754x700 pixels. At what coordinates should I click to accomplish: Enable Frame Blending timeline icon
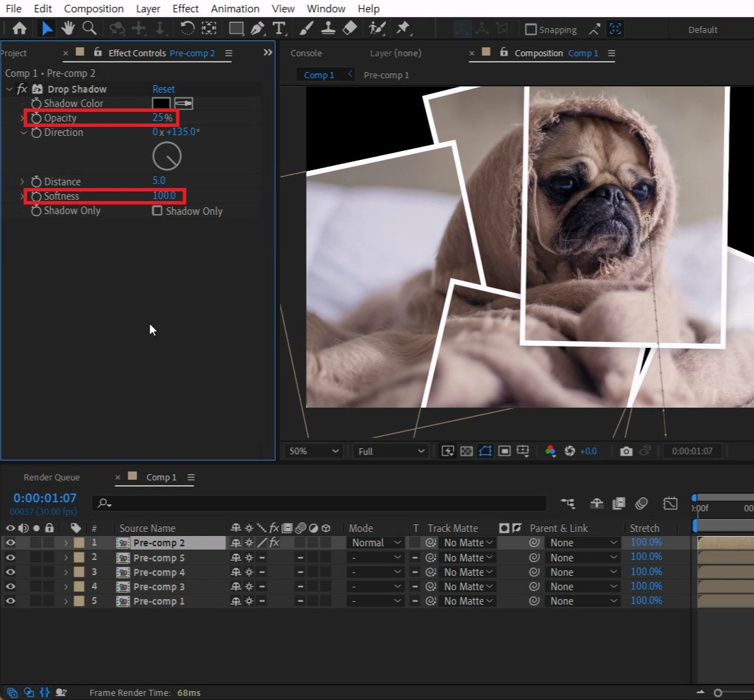coord(619,504)
